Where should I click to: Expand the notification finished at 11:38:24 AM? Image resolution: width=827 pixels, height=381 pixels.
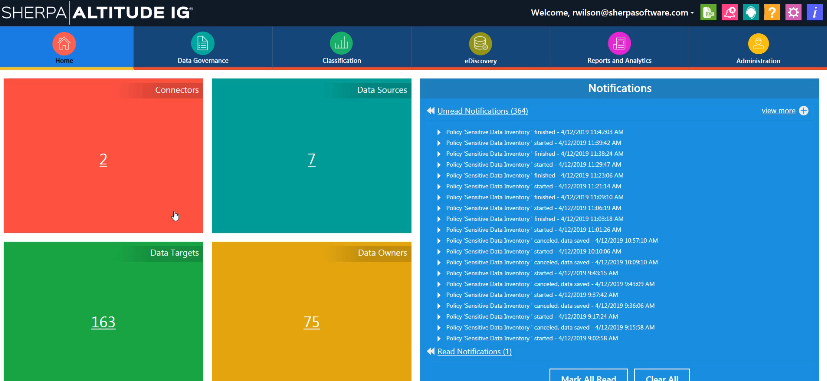[439, 154]
